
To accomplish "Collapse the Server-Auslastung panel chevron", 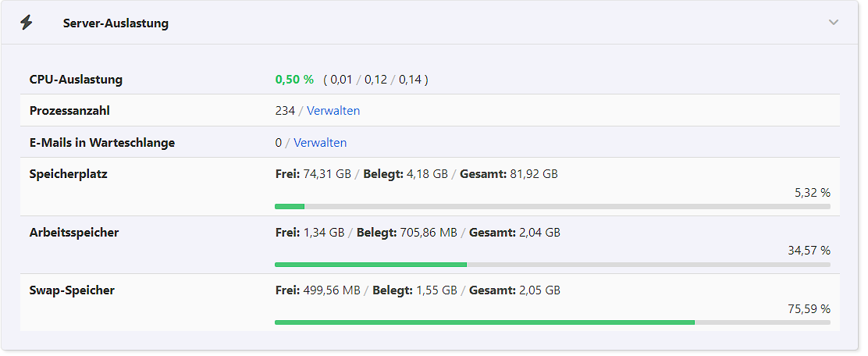I will point(834,23).
